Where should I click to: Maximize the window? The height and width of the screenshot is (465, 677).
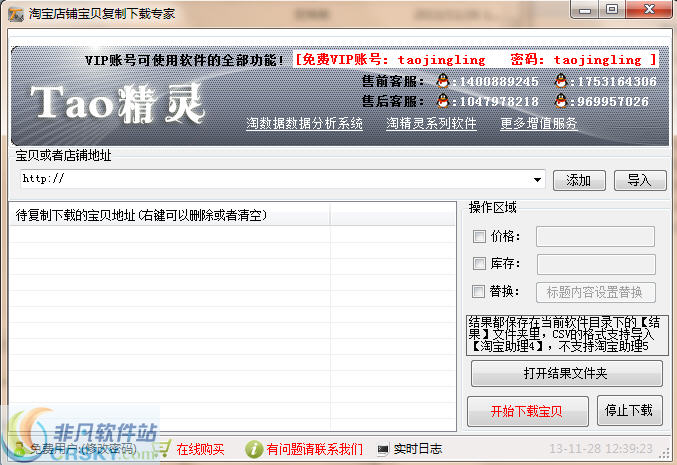[x=612, y=9]
